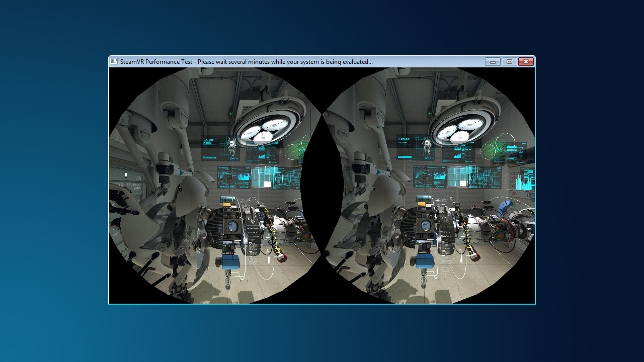Select the small robot hologram on the ATLAS screen
Viewport: 644px width, 362px height.
click(231, 145)
